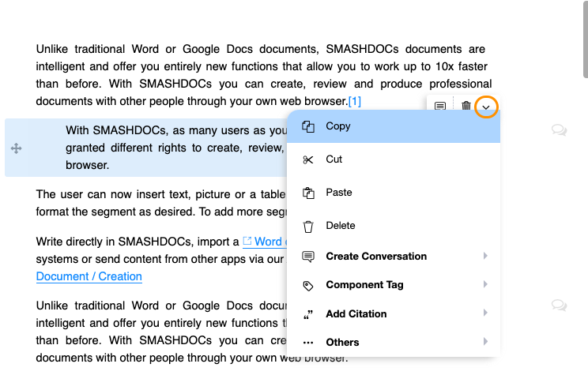Follow the Document / Creation link
Viewport: 588px width, 390px height.
(89, 276)
